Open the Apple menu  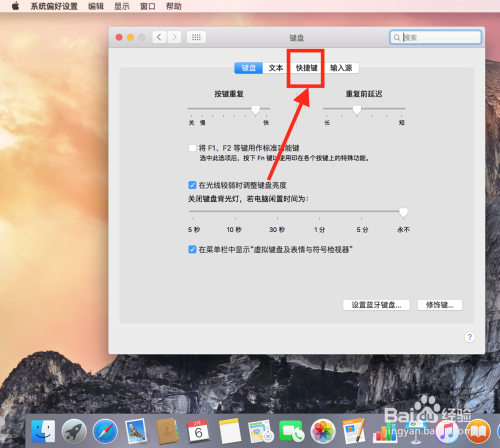coord(15,6)
